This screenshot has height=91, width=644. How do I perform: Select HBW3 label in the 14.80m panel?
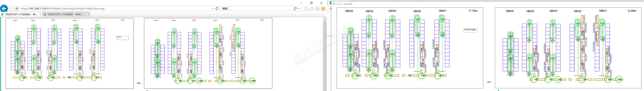click(553, 11)
